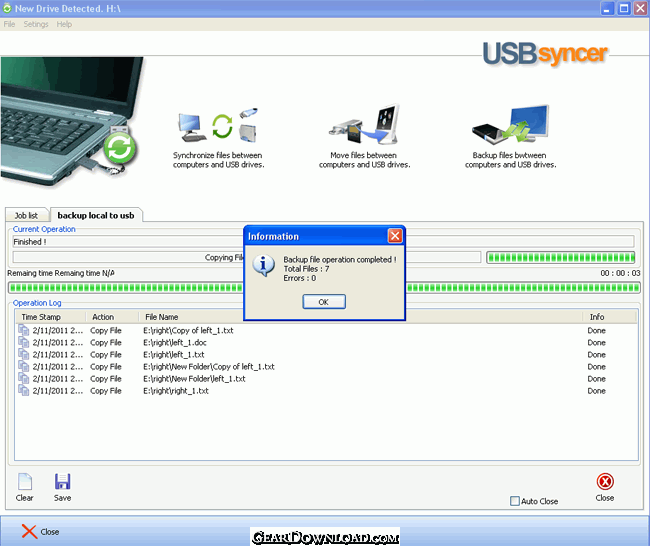Click the small file progress bar
650x546 pixels.
pos(560,257)
